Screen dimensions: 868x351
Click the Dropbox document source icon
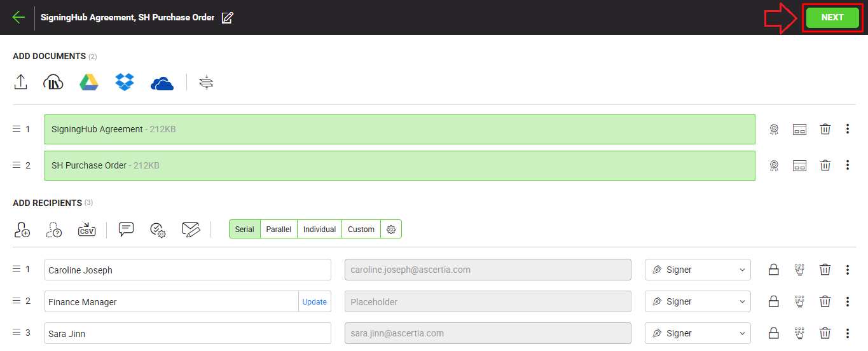(125, 83)
